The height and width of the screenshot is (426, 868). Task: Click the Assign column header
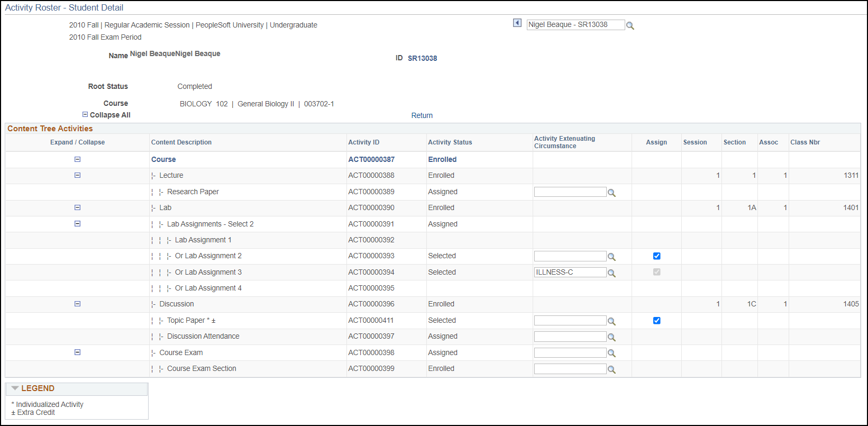656,142
